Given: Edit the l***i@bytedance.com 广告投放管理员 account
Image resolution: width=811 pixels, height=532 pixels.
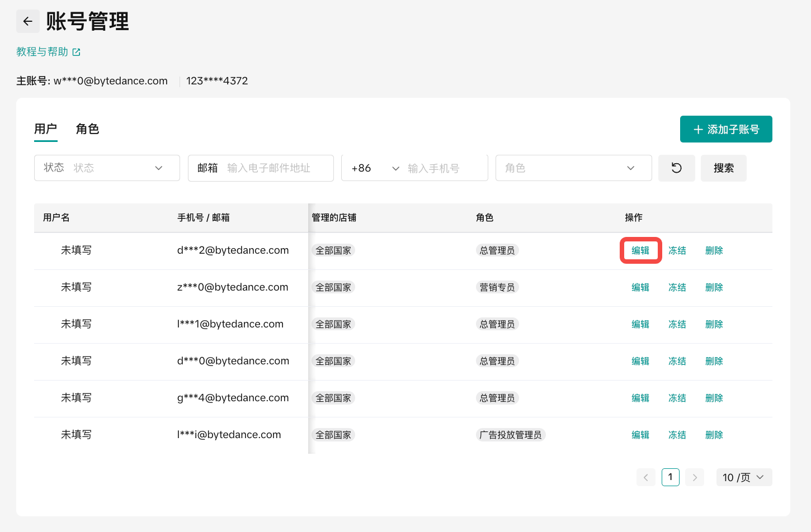Looking at the screenshot, I should click(640, 435).
